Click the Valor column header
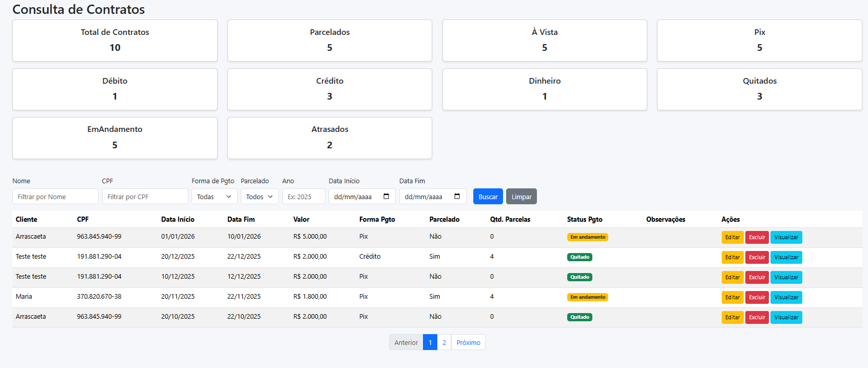 pyautogui.click(x=301, y=219)
